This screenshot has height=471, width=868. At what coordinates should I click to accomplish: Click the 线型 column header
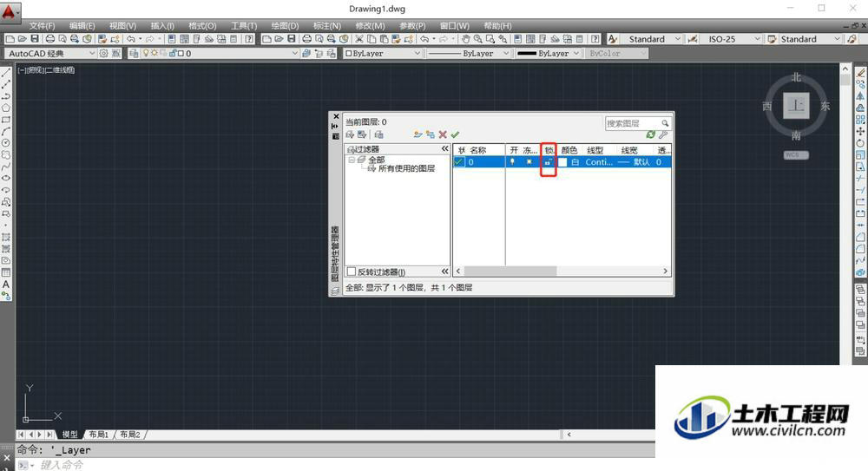point(595,150)
